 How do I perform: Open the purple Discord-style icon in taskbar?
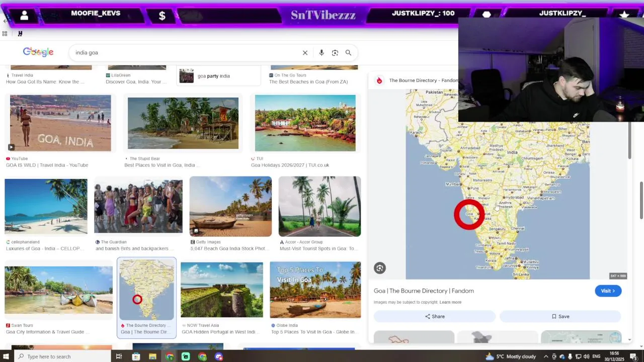pyautogui.click(x=219, y=356)
